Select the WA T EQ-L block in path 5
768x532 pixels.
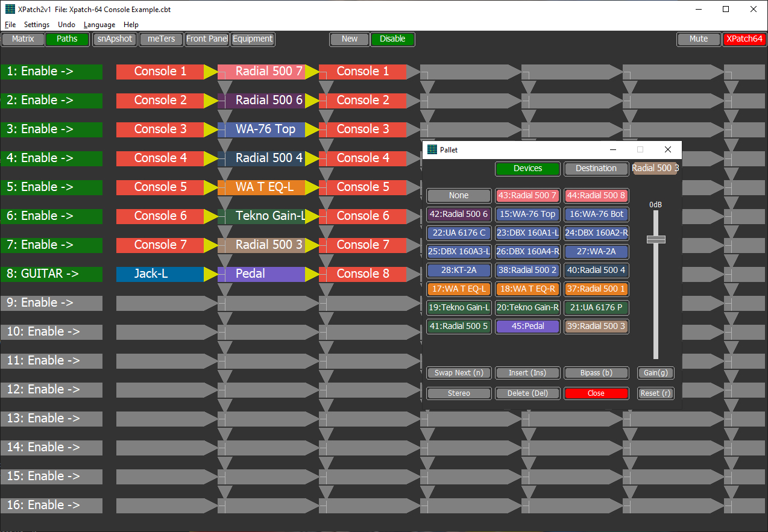[262, 187]
